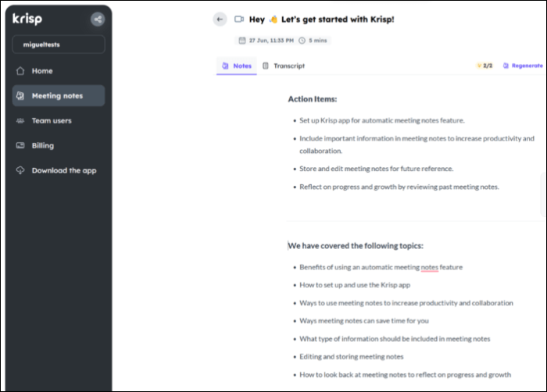Click the back arrow button
This screenshot has height=392, width=547.
coord(220,20)
